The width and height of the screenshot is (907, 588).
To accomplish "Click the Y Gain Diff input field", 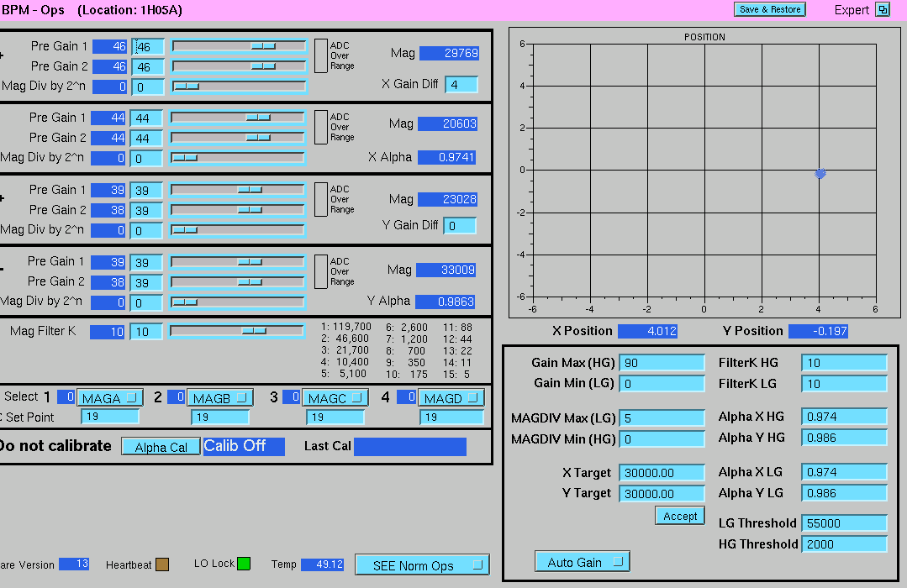I will [459, 225].
